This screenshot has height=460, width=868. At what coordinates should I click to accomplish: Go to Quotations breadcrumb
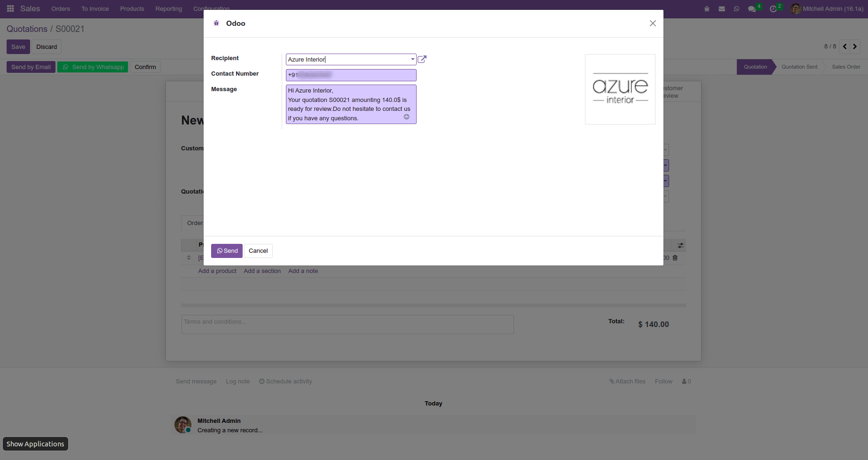click(x=27, y=29)
